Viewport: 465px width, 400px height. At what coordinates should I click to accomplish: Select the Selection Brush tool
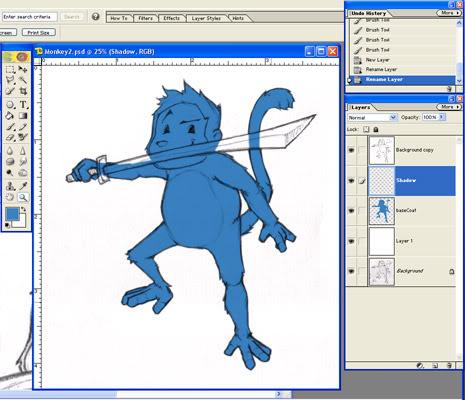10,90
